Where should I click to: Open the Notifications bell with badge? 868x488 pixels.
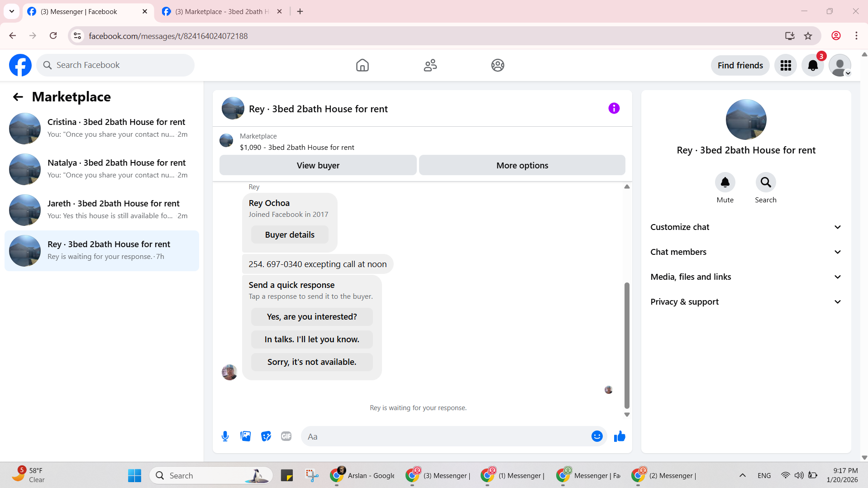point(813,65)
